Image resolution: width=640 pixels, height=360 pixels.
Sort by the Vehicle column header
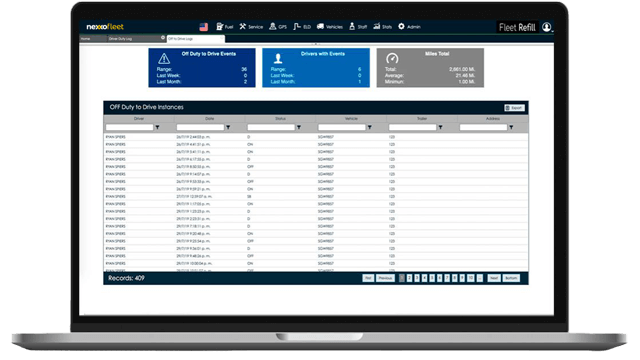point(351,119)
